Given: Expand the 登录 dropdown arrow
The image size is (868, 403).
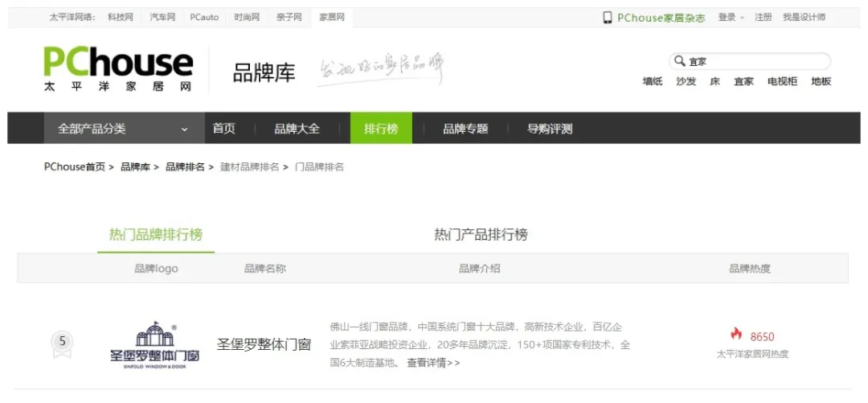Looking at the screenshot, I should coord(742,18).
